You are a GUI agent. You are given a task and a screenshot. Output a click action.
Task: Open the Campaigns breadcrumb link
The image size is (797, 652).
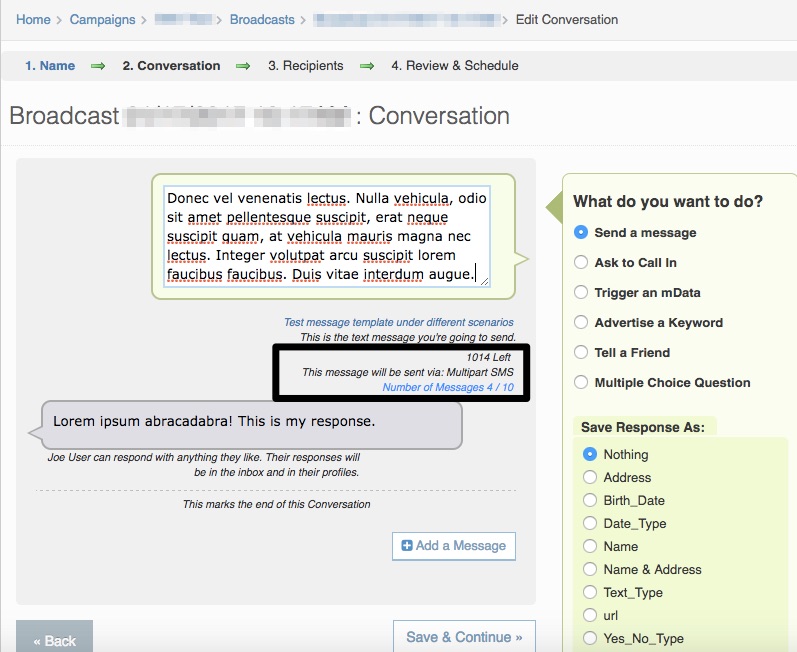102,19
